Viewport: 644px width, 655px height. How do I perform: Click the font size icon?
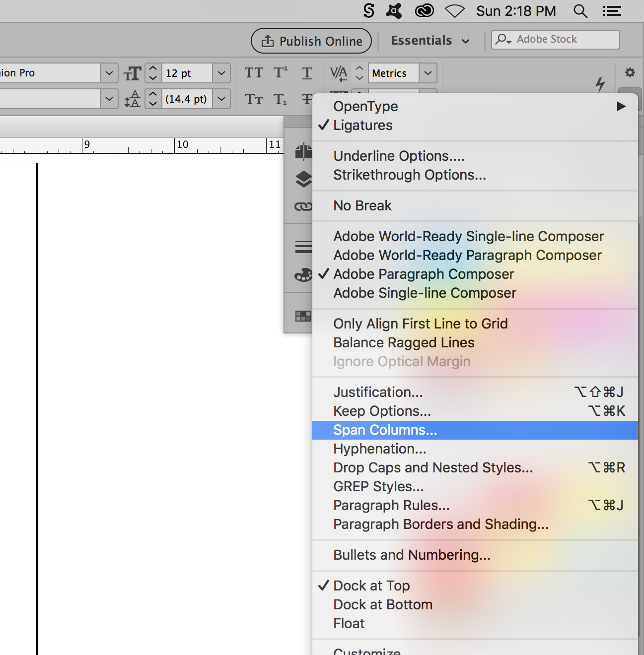coord(132,73)
